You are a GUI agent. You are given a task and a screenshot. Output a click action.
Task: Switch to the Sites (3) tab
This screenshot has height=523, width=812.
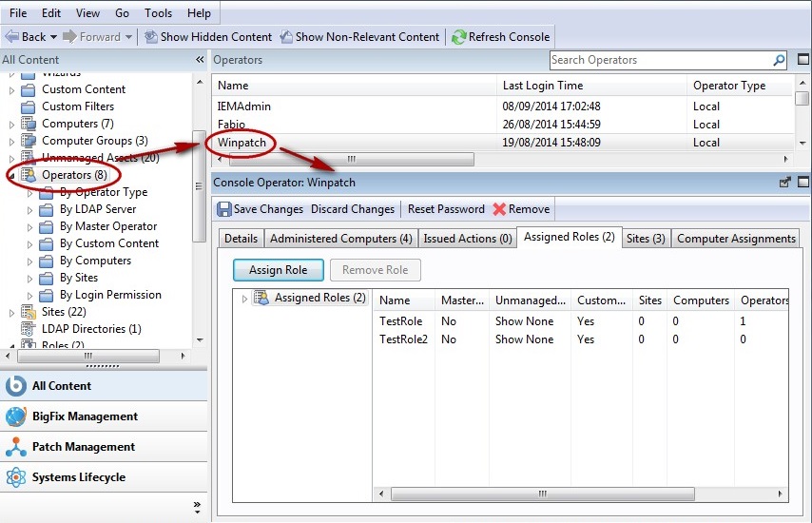[x=646, y=238]
